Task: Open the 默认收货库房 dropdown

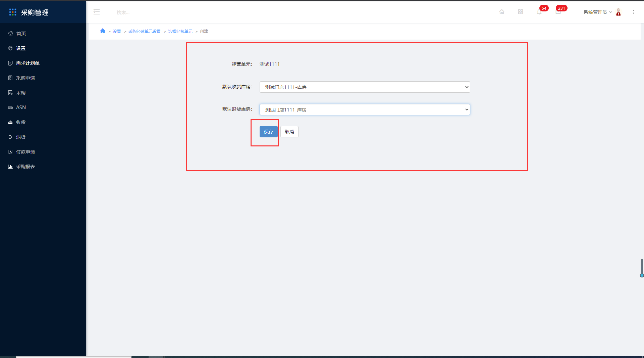Action: [x=365, y=87]
